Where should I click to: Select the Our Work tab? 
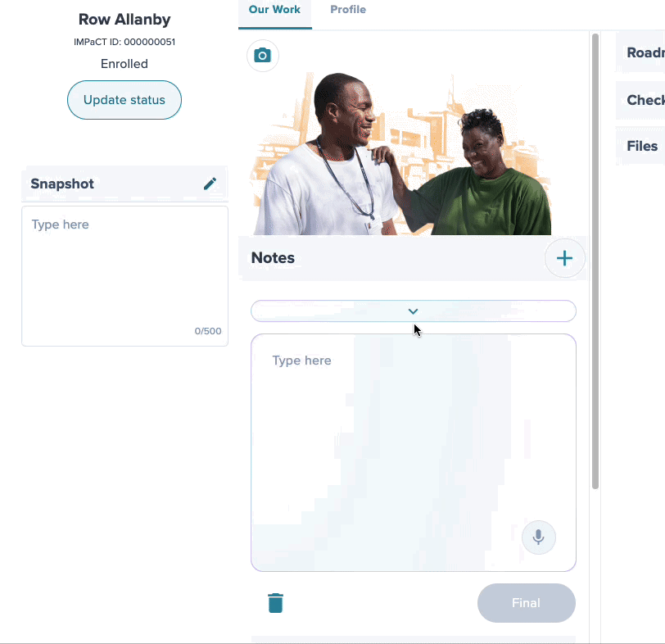click(274, 10)
